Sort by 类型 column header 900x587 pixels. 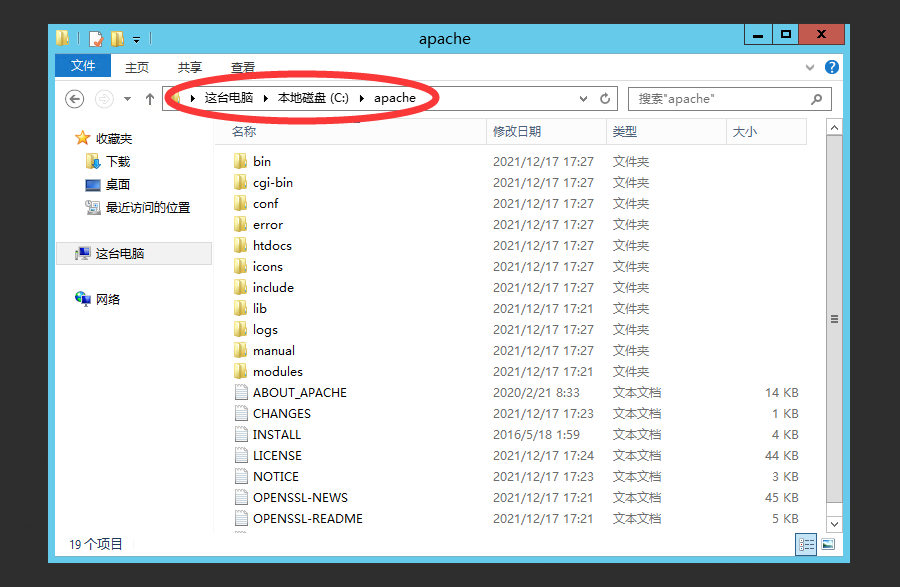[666, 131]
